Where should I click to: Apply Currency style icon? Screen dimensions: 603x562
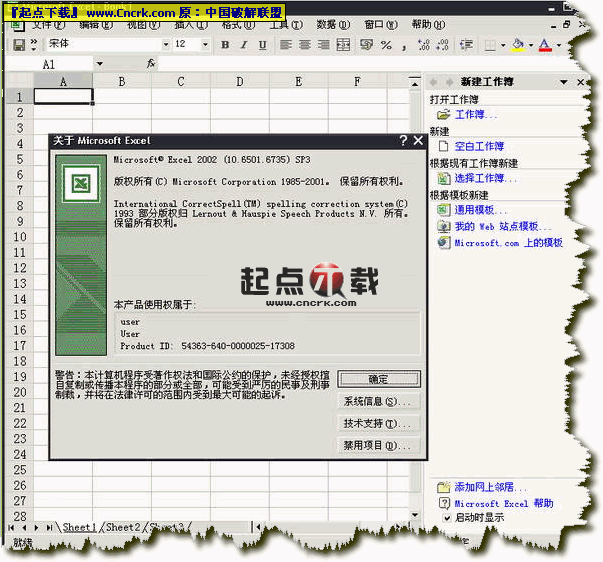(366, 45)
